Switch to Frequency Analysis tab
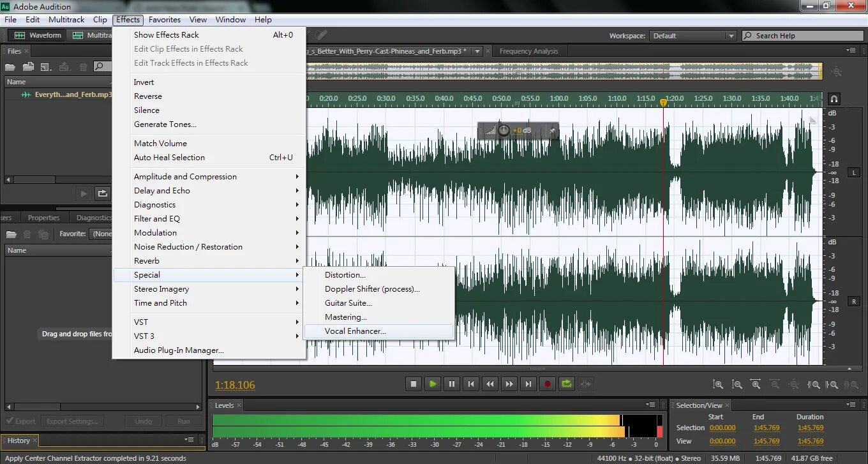This screenshot has height=464, width=868. pyautogui.click(x=528, y=51)
